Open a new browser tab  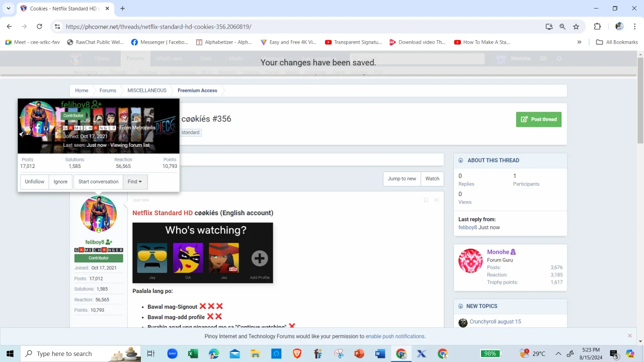click(x=122, y=9)
